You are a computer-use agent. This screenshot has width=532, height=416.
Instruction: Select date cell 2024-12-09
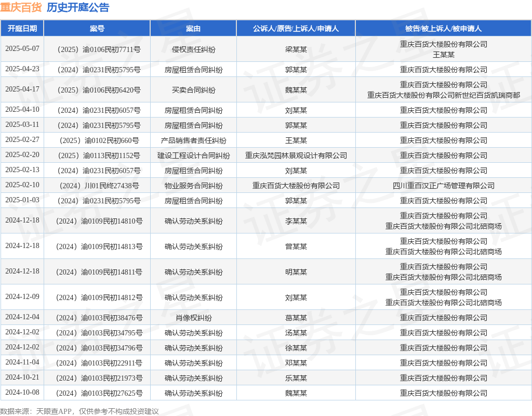(22, 296)
